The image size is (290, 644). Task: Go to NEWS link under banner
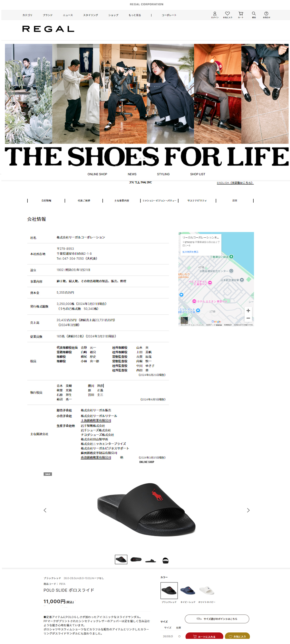tap(132, 174)
